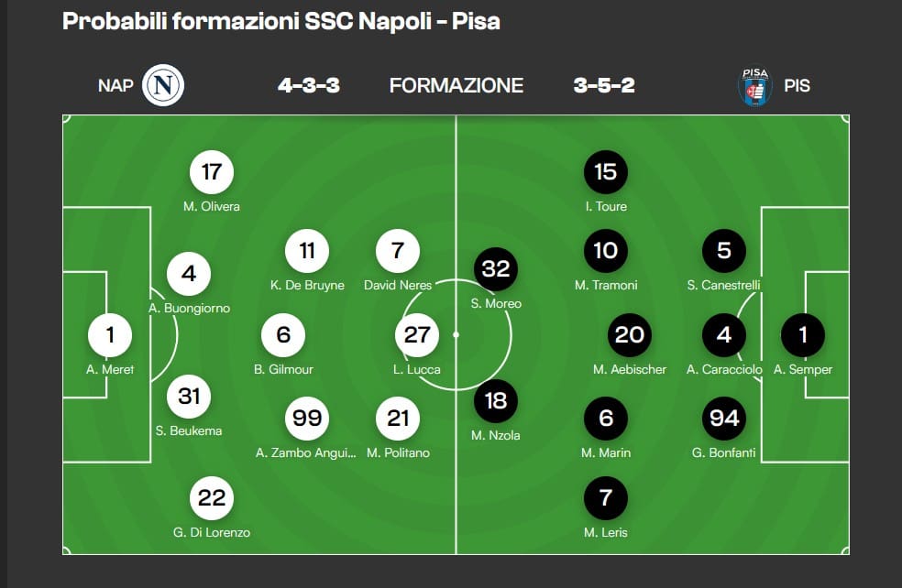The height and width of the screenshot is (588, 902).
Task: Select goalkeeper A. Meret number 1 circle
Action: click(x=110, y=335)
